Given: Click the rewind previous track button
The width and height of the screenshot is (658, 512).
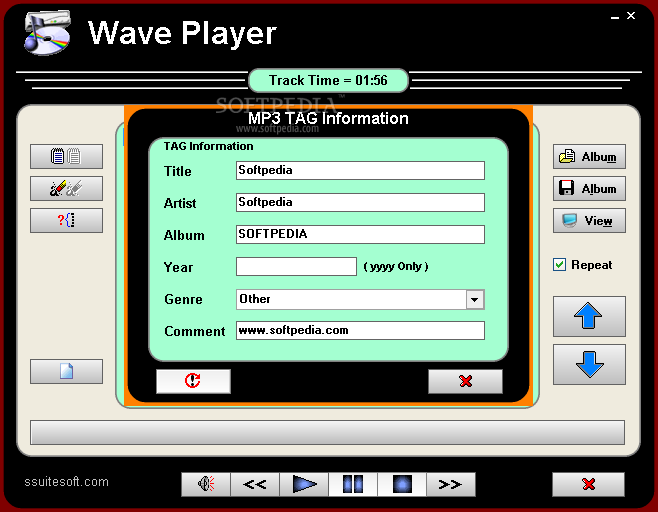Looking at the screenshot, I should coord(255,484).
